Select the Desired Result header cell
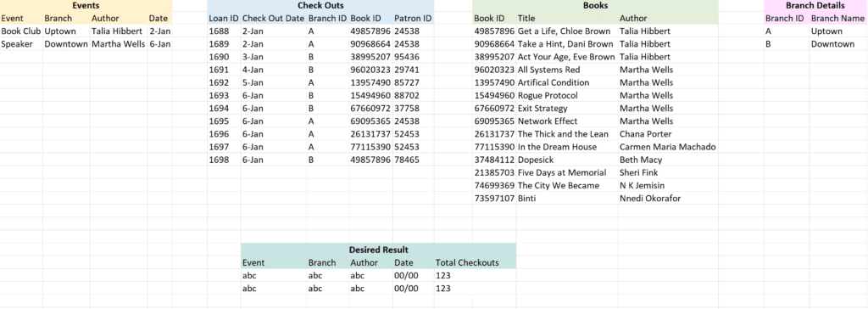 click(379, 250)
